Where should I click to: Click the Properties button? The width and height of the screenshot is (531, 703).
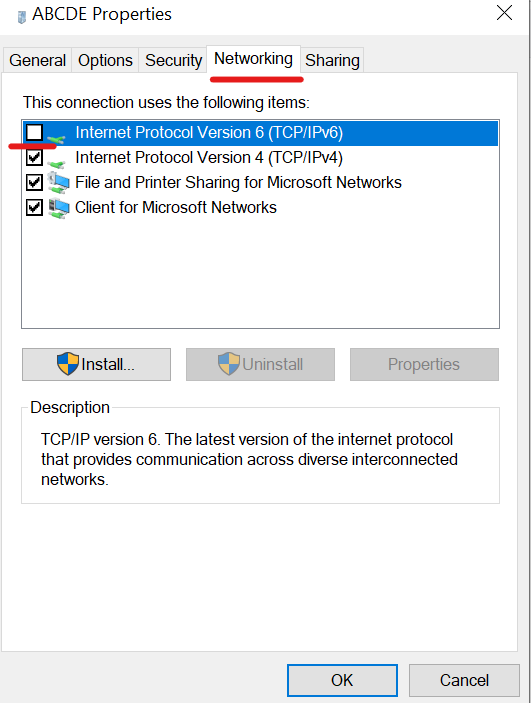pos(424,365)
